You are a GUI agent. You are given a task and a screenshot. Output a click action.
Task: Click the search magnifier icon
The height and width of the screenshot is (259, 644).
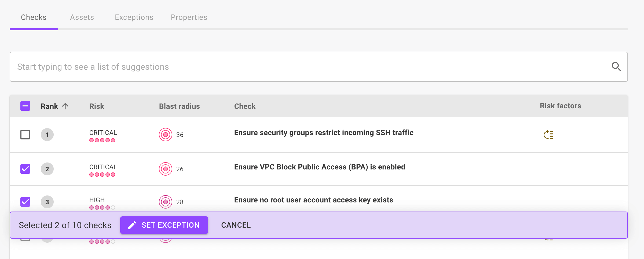[616, 66]
